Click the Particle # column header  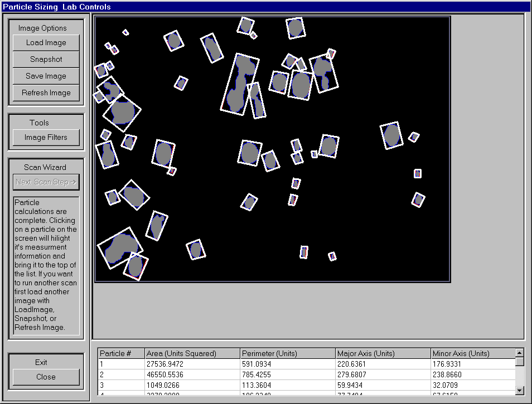click(x=121, y=353)
